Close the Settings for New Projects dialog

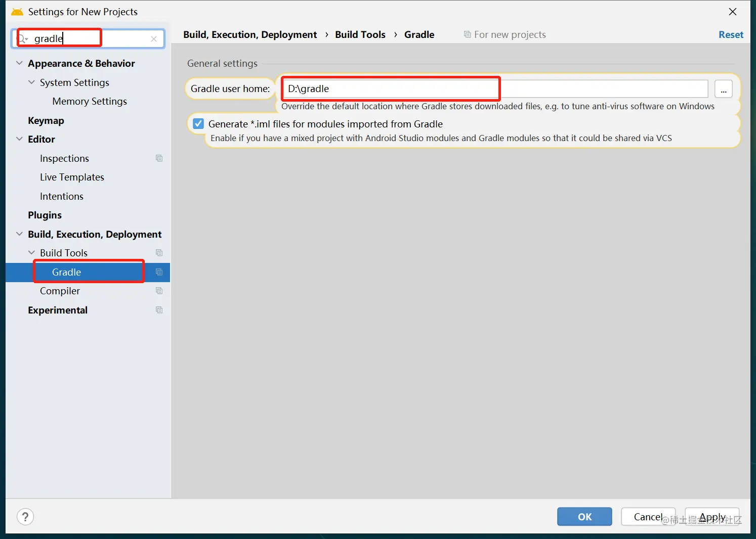click(x=733, y=12)
